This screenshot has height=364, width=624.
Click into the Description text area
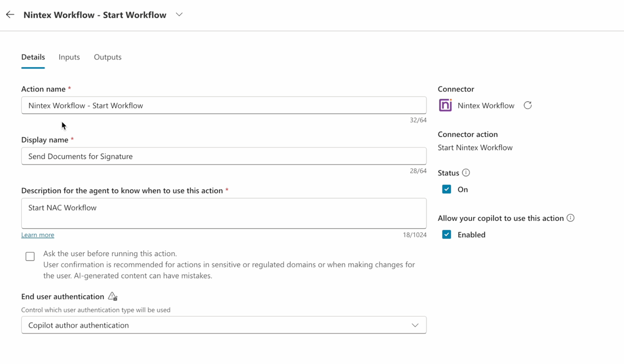click(x=224, y=213)
